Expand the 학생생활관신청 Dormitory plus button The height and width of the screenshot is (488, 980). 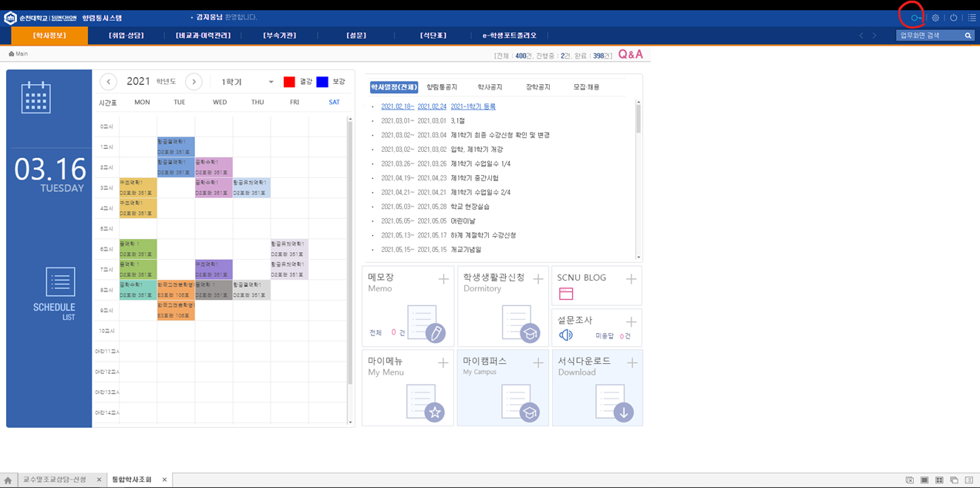point(538,279)
